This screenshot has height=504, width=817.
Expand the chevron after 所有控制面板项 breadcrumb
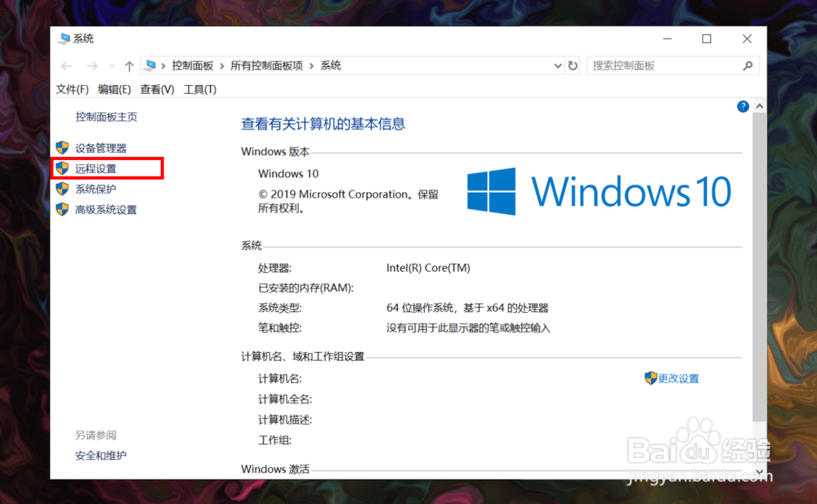(311, 65)
